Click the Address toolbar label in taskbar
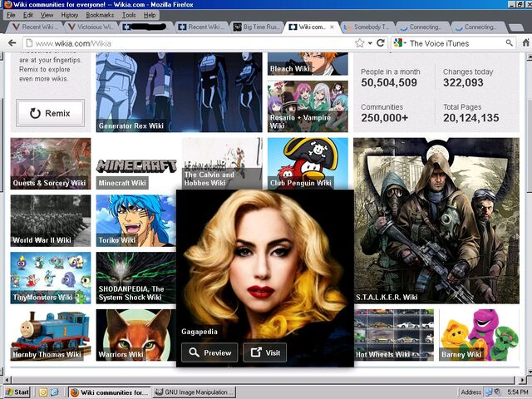This screenshot has height=399, width=532. click(471, 392)
